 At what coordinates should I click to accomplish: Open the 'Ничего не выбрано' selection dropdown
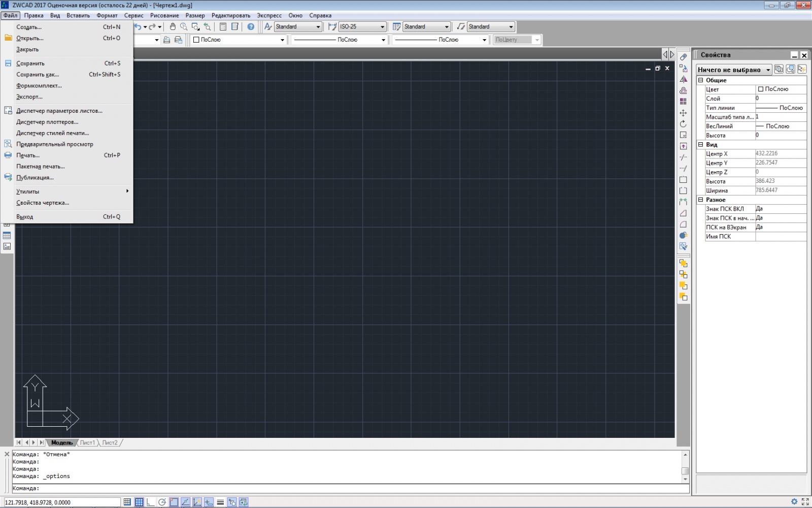tap(734, 70)
